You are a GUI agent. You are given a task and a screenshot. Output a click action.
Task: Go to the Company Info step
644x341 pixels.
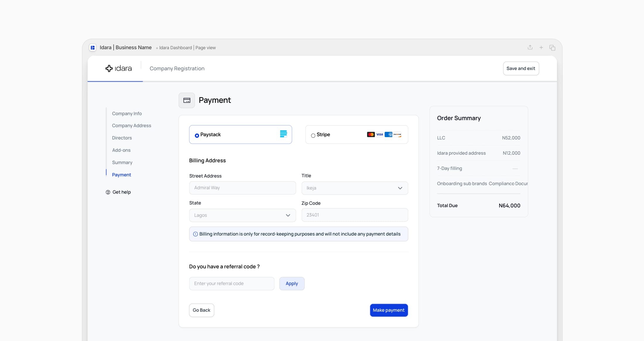coord(127,113)
